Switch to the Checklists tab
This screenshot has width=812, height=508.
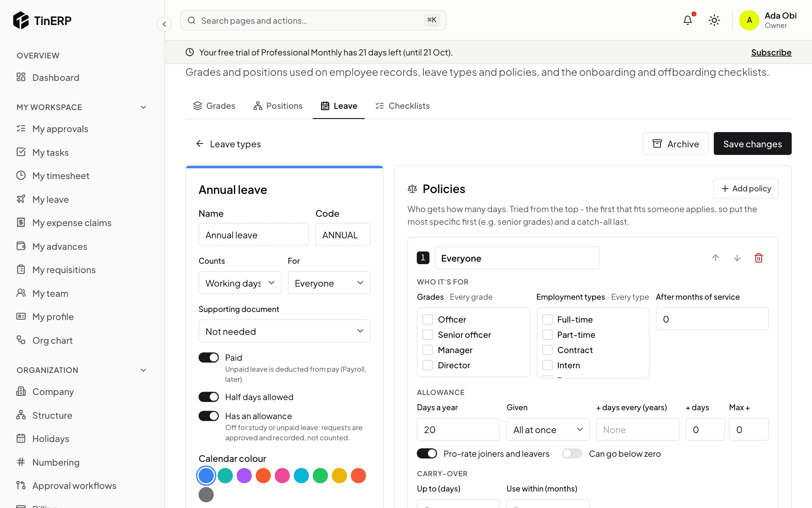coord(402,106)
